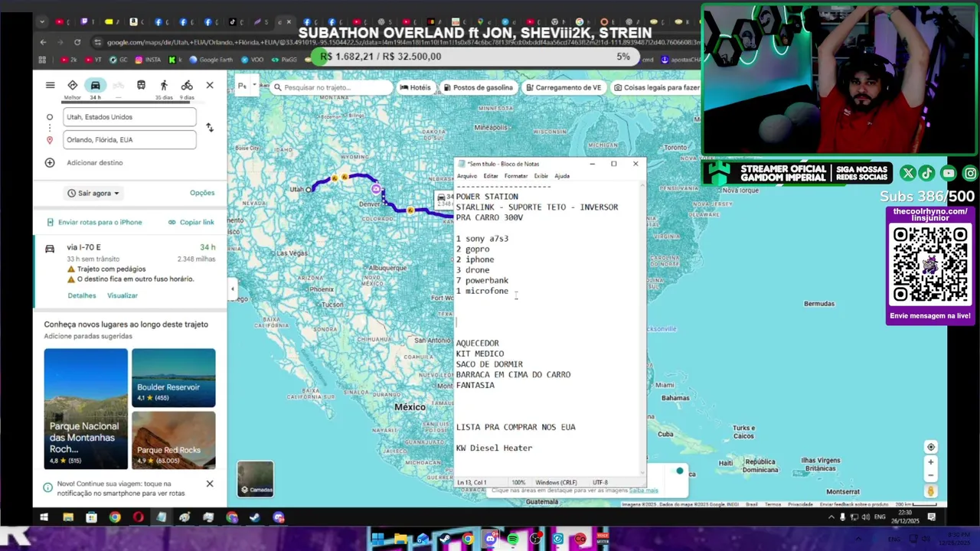Open Parque Nacional das Montanhas Rochosas card
Image resolution: width=980 pixels, height=551 pixels.
pyautogui.click(x=86, y=409)
